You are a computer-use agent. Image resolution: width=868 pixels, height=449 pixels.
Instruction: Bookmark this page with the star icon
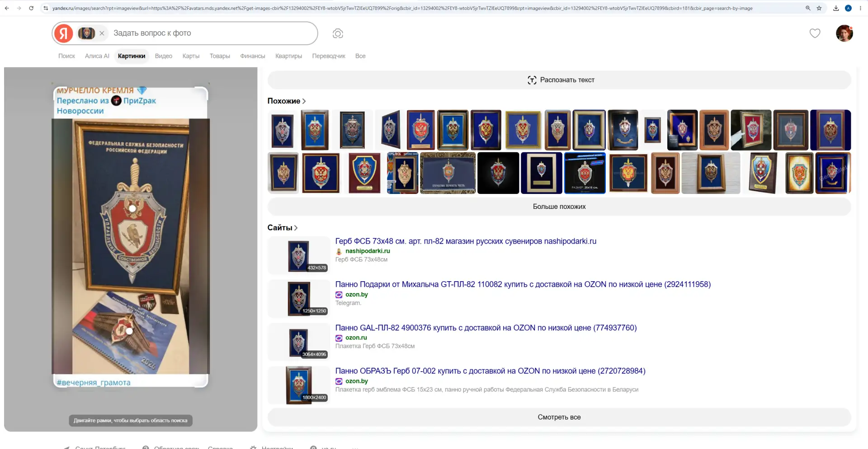(x=819, y=8)
